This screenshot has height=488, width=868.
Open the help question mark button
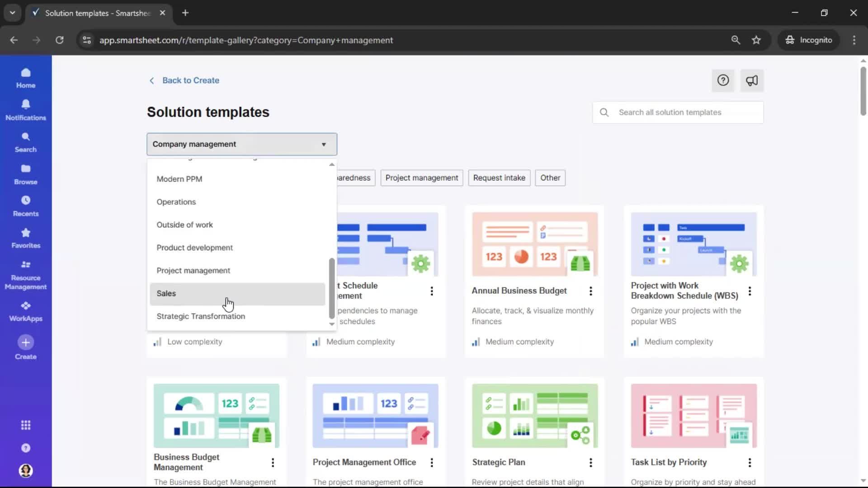pos(723,80)
